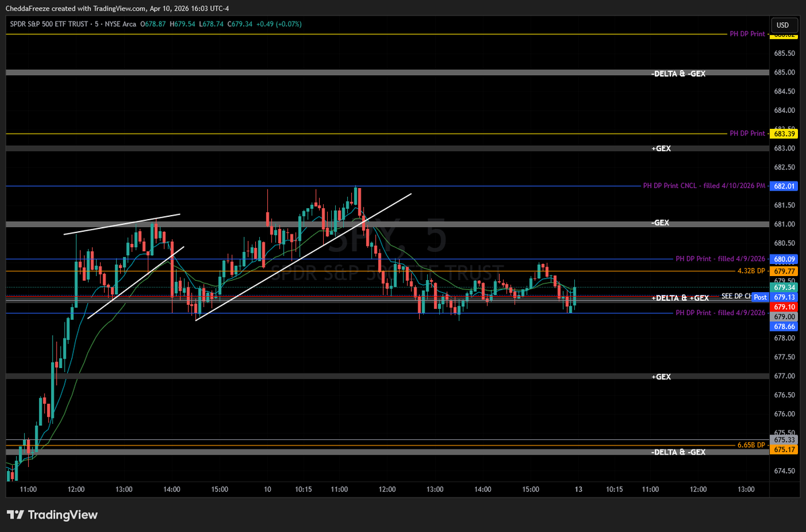The image size is (806, 532).
Task: Select the gray 675.33 price tag
Action: [784, 440]
